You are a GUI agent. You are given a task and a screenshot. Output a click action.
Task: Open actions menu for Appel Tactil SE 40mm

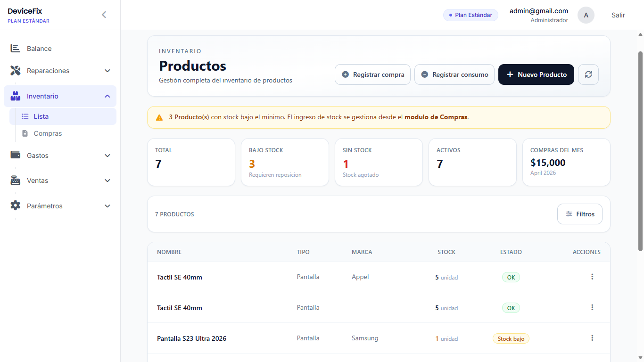click(x=592, y=277)
